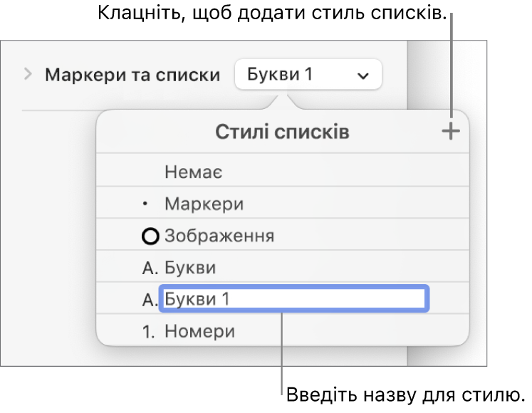Click the Букви 1 style name text field
The image size is (532, 413).
[294, 298]
